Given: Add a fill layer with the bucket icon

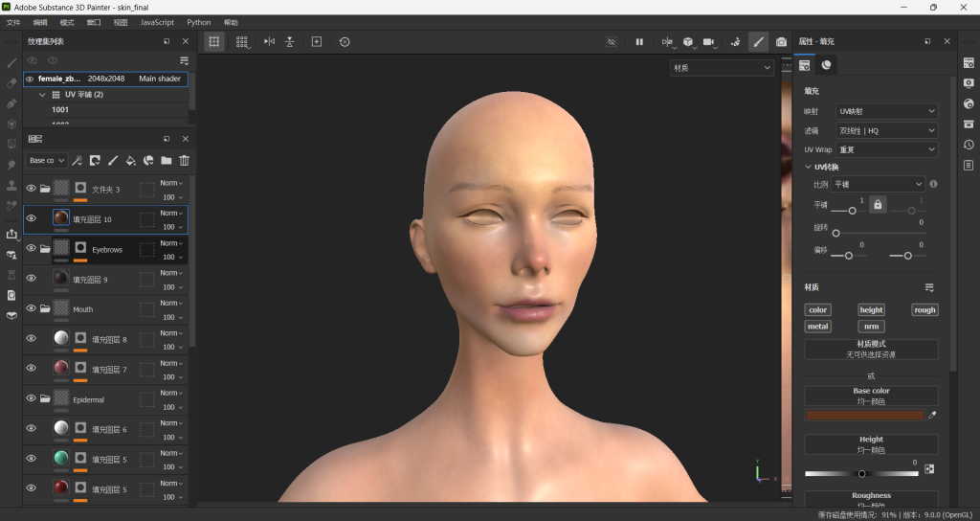Looking at the screenshot, I should pos(130,161).
